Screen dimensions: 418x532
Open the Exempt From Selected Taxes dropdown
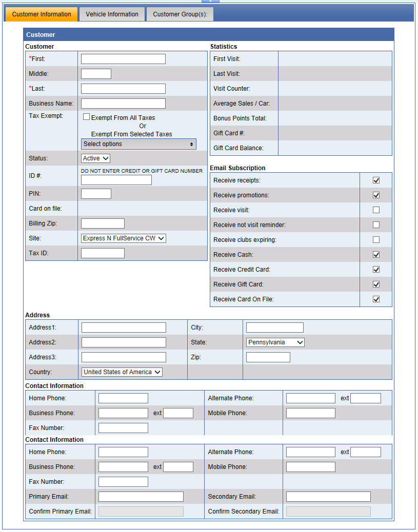click(x=138, y=144)
